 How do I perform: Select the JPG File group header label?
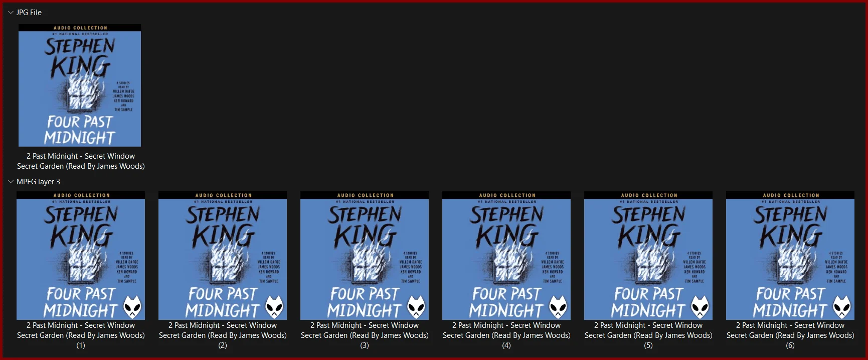(x=29, y=13)
